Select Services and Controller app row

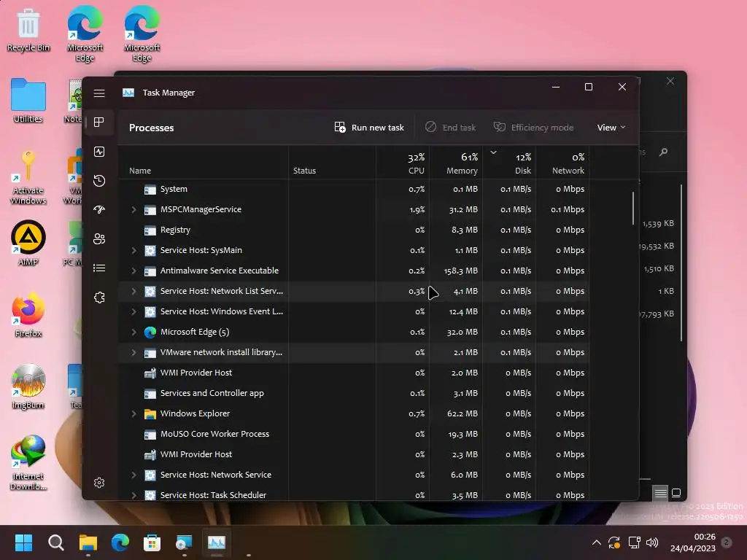tap(354, 393)
